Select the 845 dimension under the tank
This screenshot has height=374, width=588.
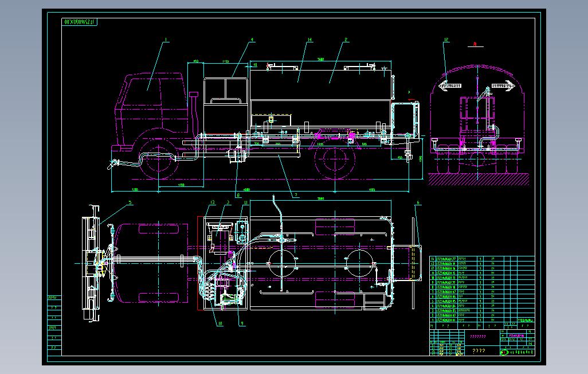pyautogui.click(x=364, y=144)
